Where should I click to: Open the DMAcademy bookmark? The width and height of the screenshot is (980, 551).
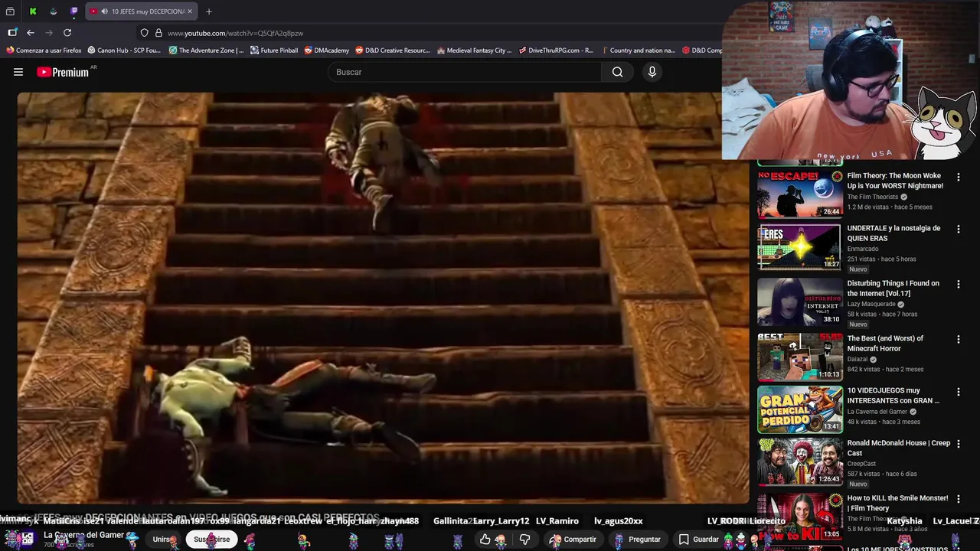click(326, 51)
